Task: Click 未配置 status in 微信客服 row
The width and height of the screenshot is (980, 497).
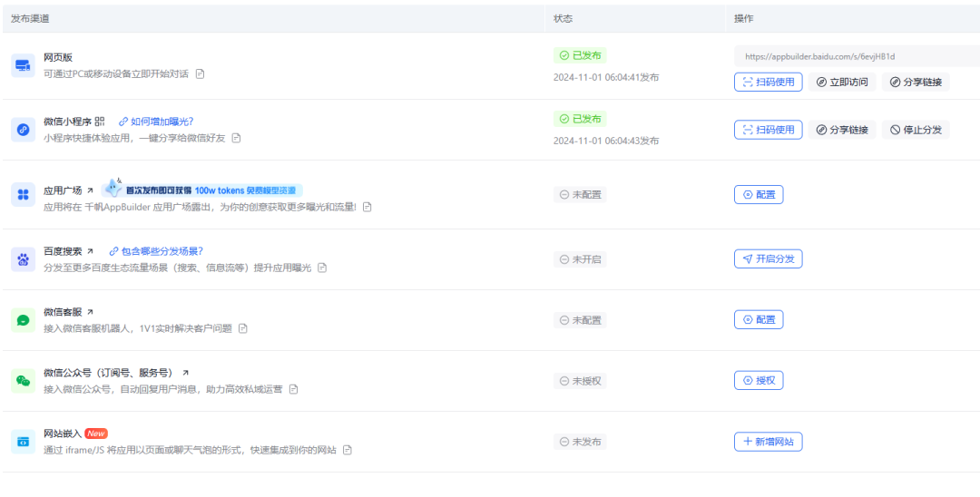Action: click(x=580, y=320)
